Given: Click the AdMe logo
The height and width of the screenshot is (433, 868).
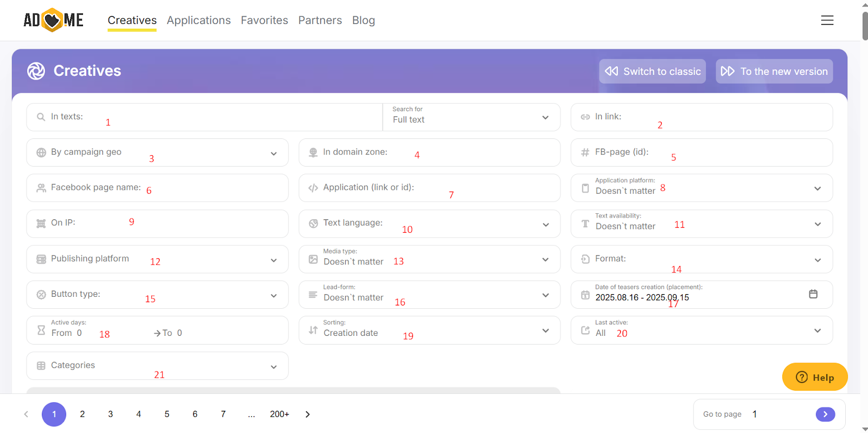Looking at the screenshot, I should click(x=53, y=20).
